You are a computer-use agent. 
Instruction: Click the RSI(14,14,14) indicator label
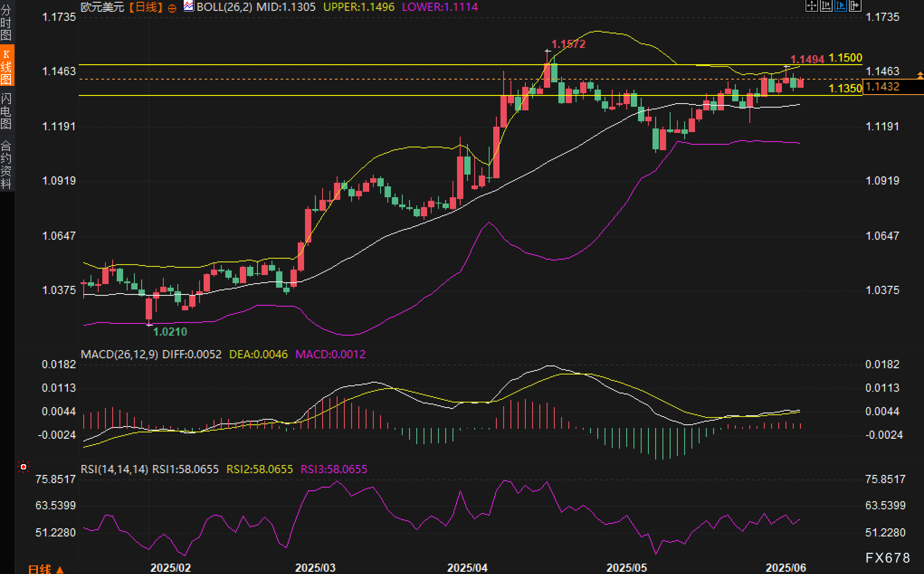[x=114, y=469]
